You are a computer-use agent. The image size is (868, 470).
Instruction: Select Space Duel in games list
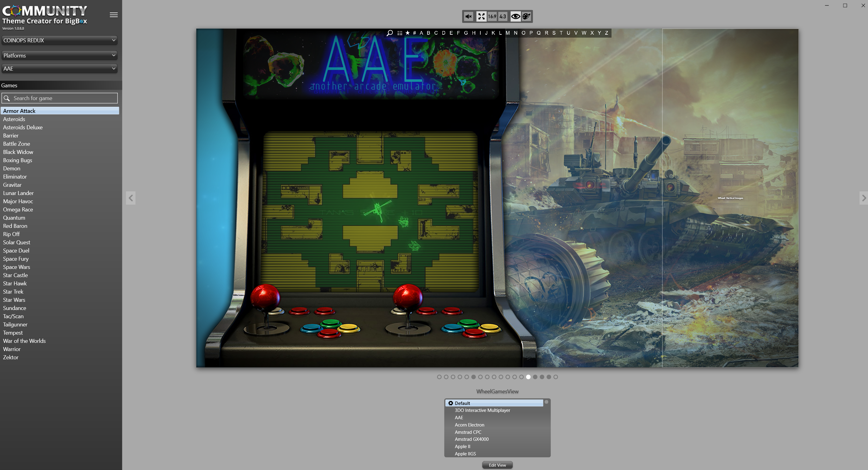click(60, 251)
